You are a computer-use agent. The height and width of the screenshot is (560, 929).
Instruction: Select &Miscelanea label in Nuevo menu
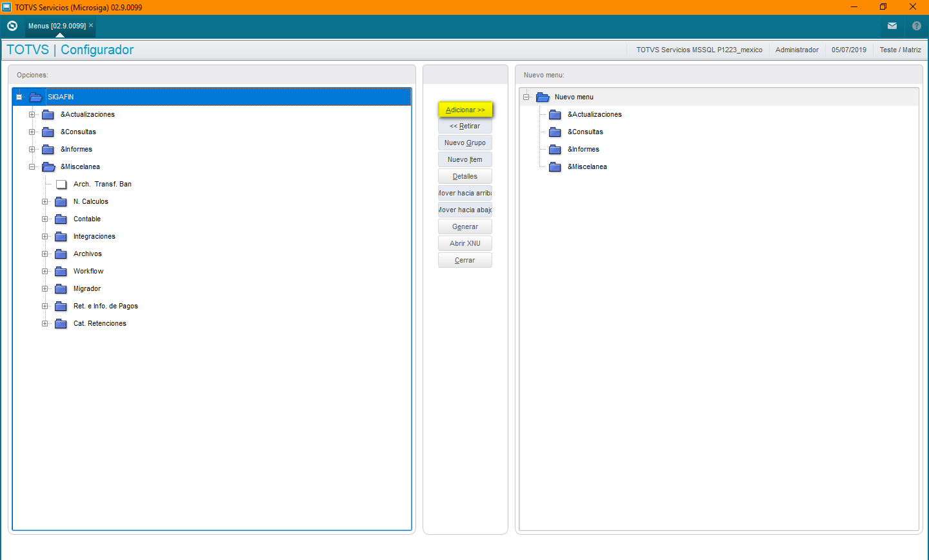tap(587, 166)
